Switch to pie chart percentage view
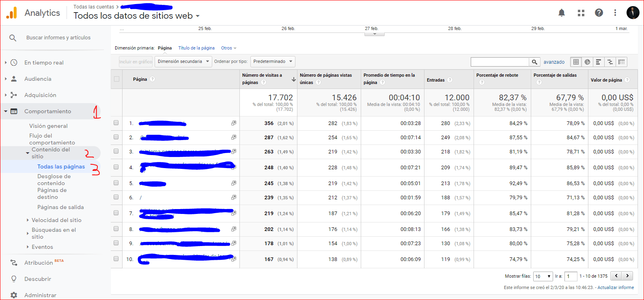The width and height of the screenshot is (644, 300). pyautogui.click(x=587, y=62)
